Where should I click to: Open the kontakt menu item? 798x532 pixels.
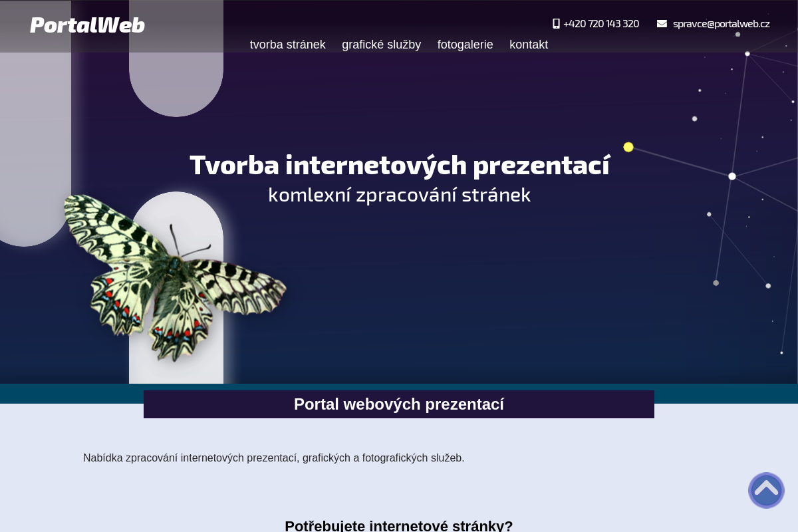pyautogui.click(x=529, y=45)
